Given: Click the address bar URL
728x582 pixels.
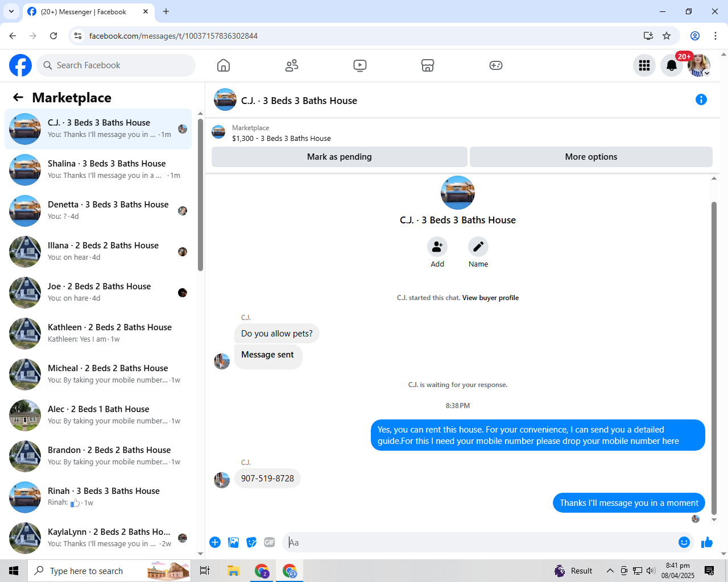Looking at the screenshot, I should point(173,36).
